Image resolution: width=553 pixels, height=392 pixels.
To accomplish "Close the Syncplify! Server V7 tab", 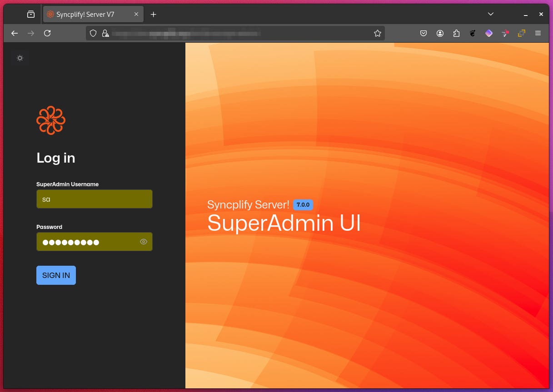I will click(136, 15).
